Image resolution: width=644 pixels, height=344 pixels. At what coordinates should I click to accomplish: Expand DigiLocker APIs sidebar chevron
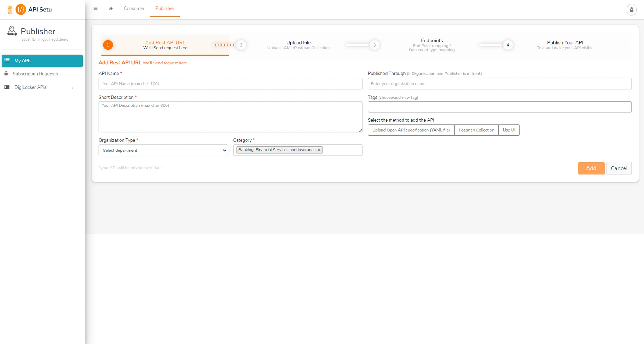pos(72,88)
